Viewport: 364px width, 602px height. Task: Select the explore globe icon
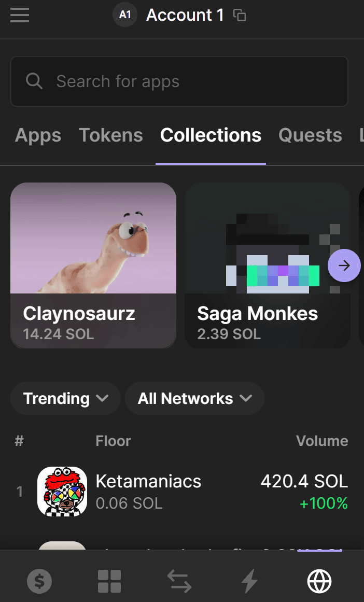(x=319, y=581)
